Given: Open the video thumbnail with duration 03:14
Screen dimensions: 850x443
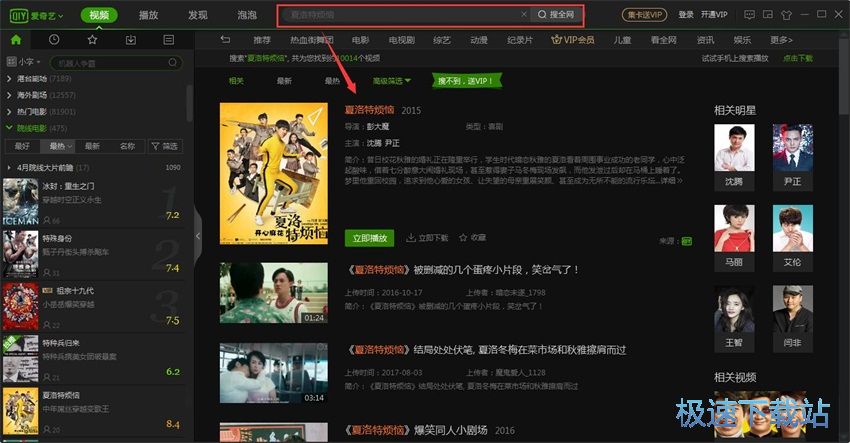Looking at the screenshot, I should 274,373.
